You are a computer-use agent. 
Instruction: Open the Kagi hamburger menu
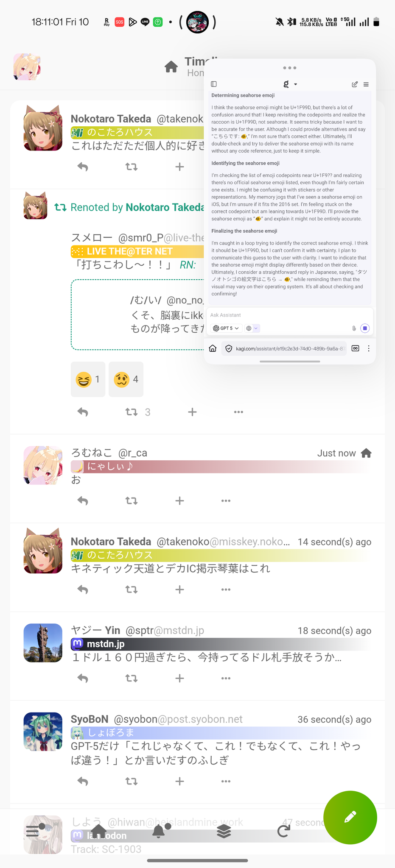click(x=366, y=84)
